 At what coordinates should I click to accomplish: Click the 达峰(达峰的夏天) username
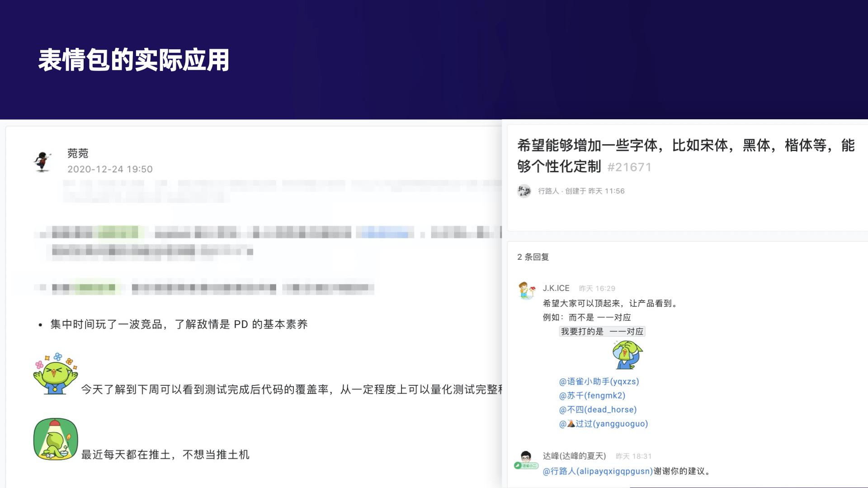[x=574, y=456]
